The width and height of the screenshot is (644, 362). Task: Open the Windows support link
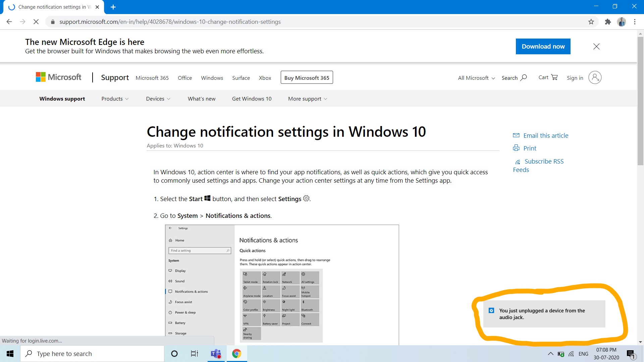coord(62,99)
